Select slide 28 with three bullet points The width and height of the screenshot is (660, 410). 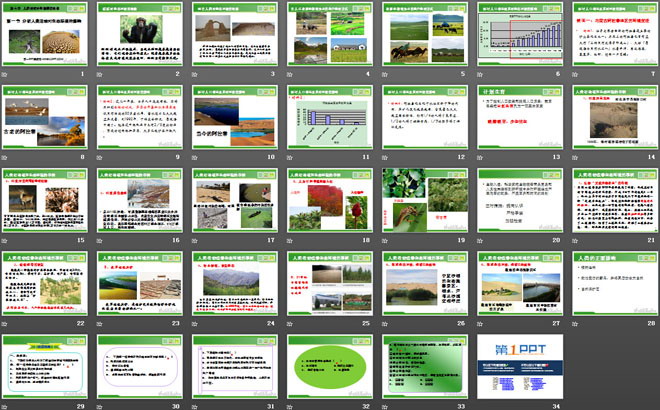click(x=616, y=283)
